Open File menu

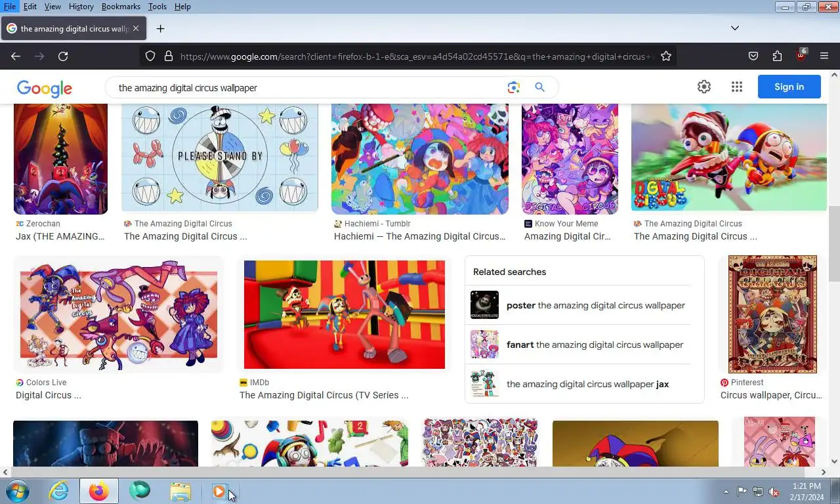[10, 7]
